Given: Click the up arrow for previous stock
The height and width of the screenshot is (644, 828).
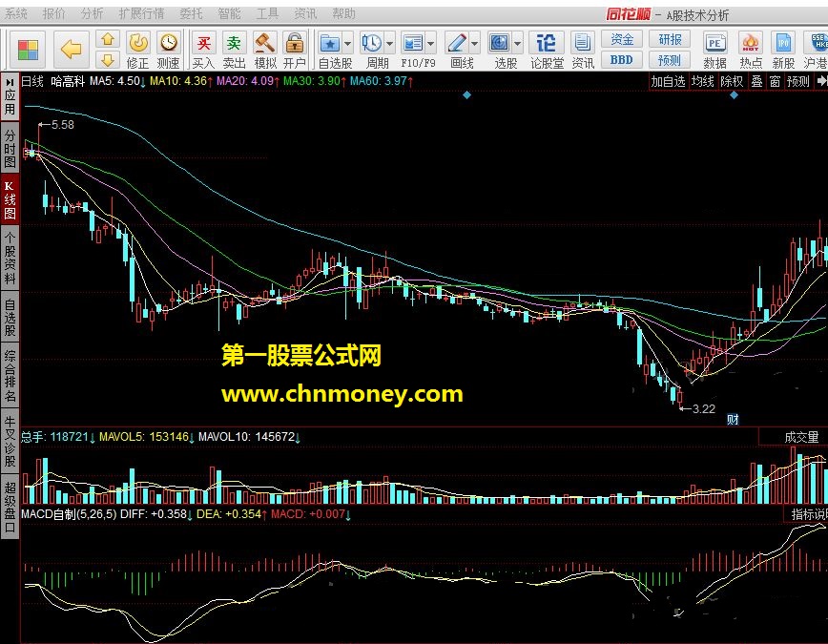Looking at the screenshot, I should 108,40.
